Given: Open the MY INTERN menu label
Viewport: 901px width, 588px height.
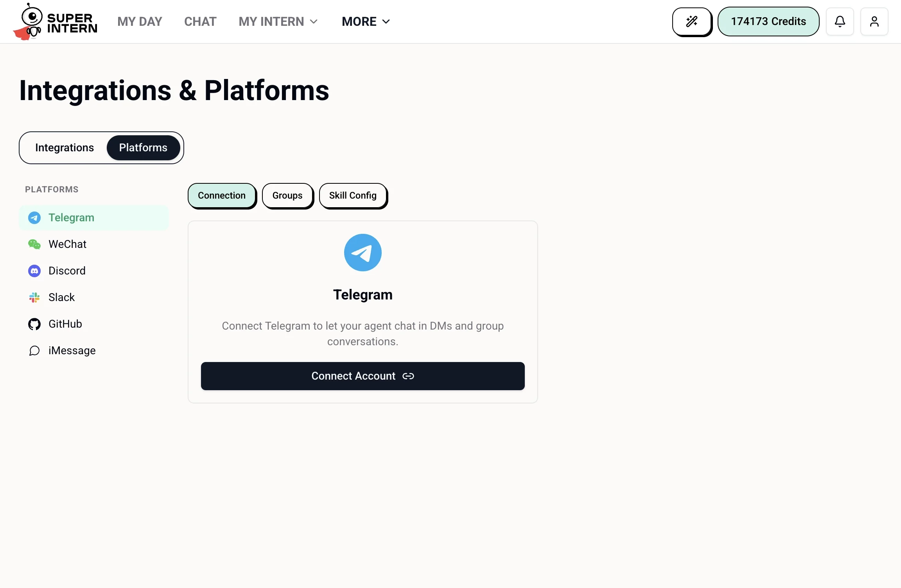Looking at the screenshot, I should point(271,22).
